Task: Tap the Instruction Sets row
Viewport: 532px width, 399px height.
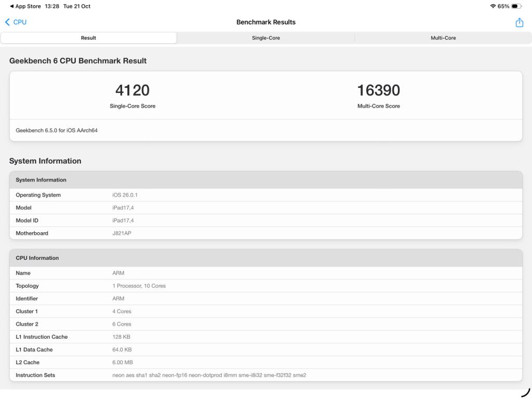Action: 265,375
